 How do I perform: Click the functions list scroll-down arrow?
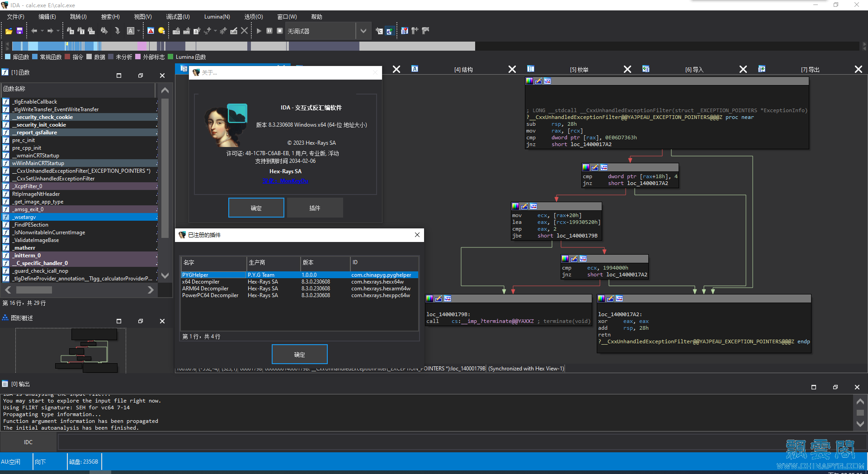[165, 275]
